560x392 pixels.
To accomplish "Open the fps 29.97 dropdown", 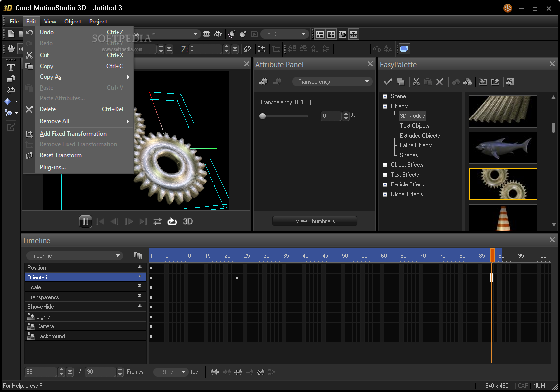I will [170, 372].
